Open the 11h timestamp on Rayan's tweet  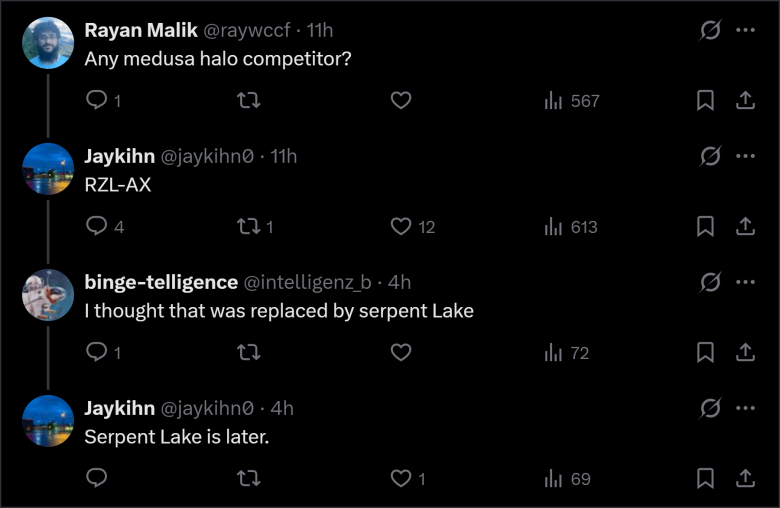click(x=320, y=30)
